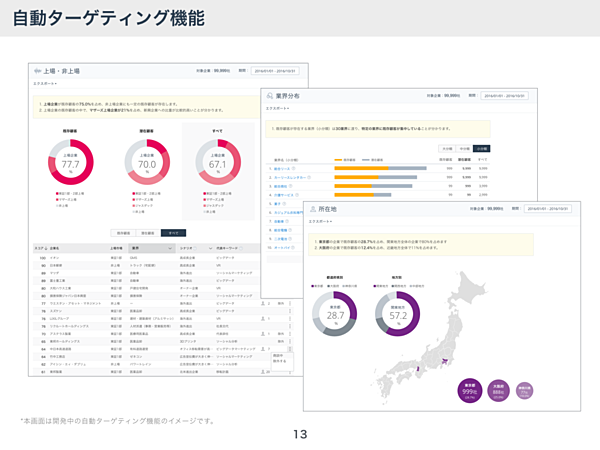Switch to 中分類 industry grouping

point(464,147)
